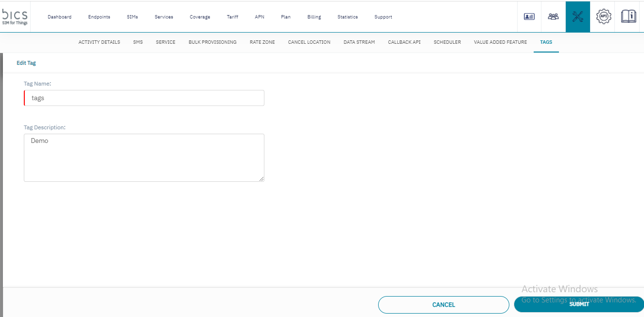
Task: Click the Tag Description resize handle
Action: click(x=261, y=179)
